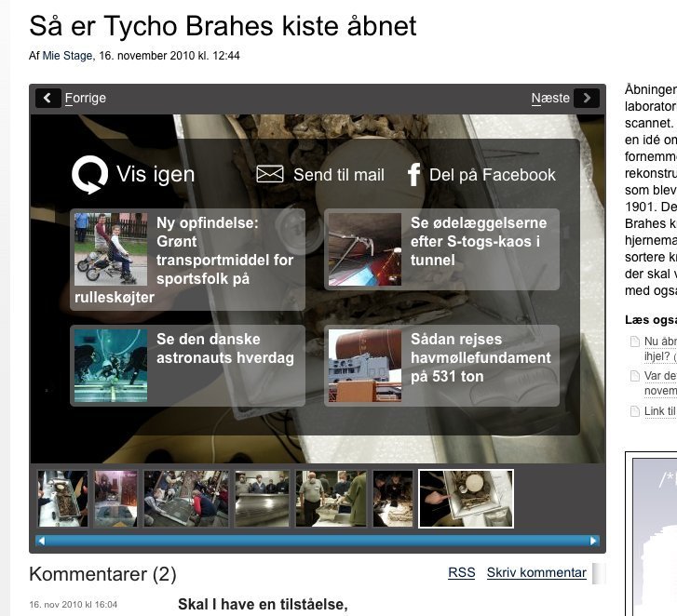Image resolution: width=677 pixels, height=616 pixels.
Task: Click the Send til mail envelope icon
Action: coord(270,174)
